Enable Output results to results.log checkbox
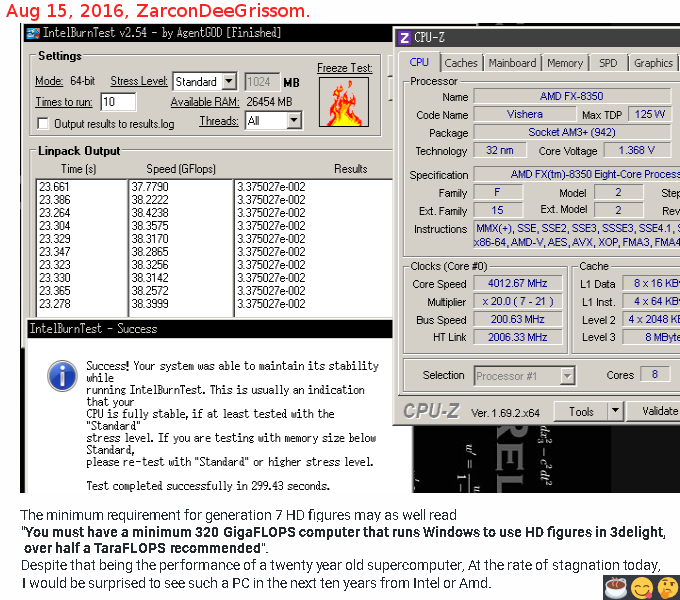Viewport: 680px width, 600px height. click(43, 124)
